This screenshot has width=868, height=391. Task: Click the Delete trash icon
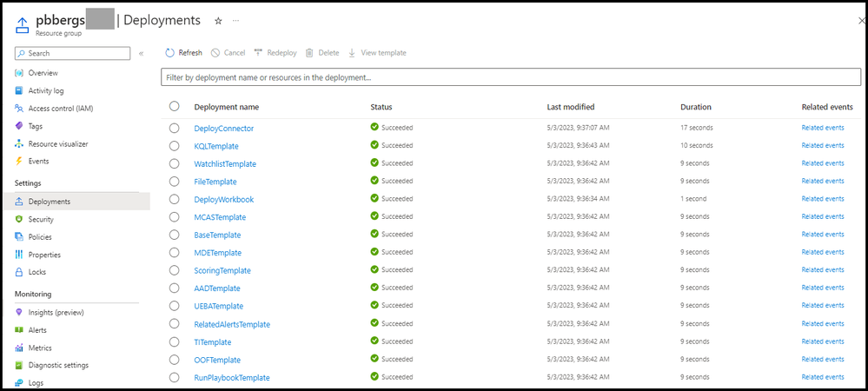tap(309, 53)
